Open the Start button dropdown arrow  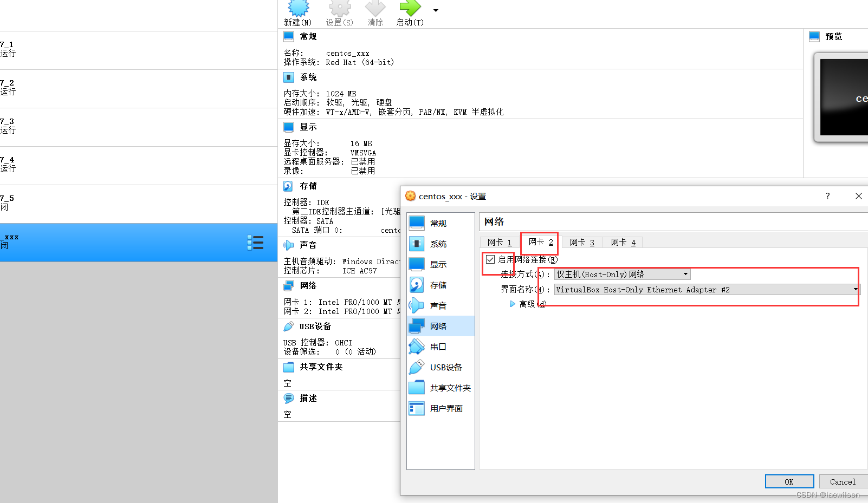click(x=436, y=10)
